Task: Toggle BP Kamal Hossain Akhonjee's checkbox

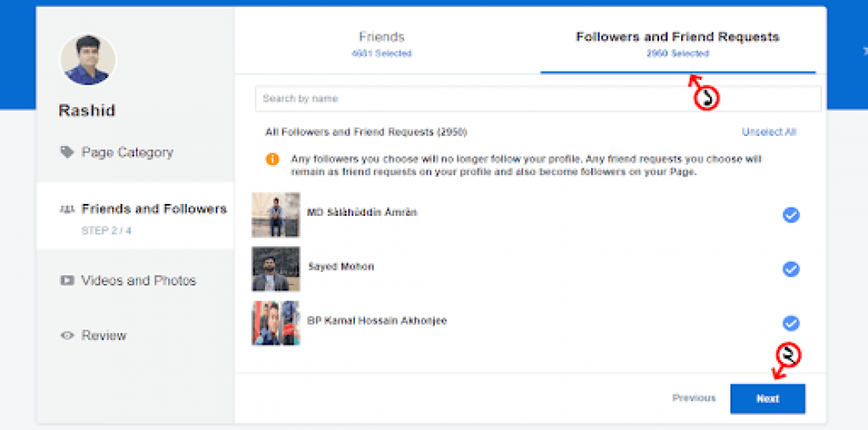Action: [791, 323]
